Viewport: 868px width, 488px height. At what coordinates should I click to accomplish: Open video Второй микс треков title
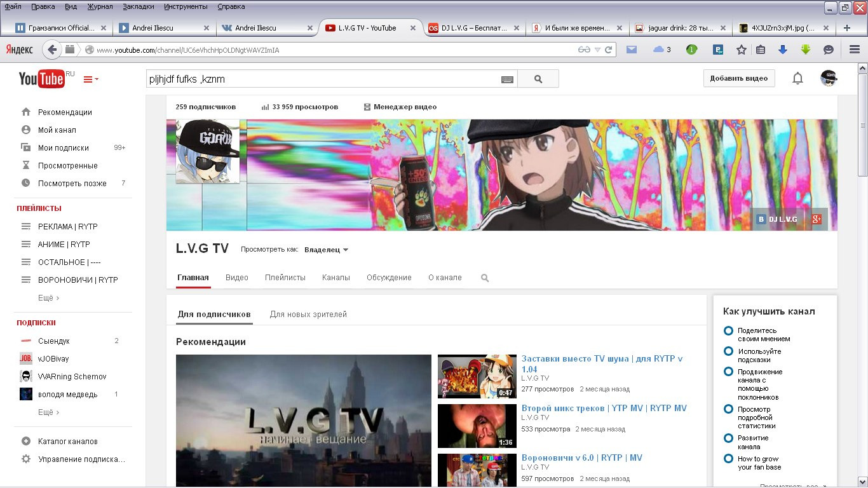click(x=604, y=408)
